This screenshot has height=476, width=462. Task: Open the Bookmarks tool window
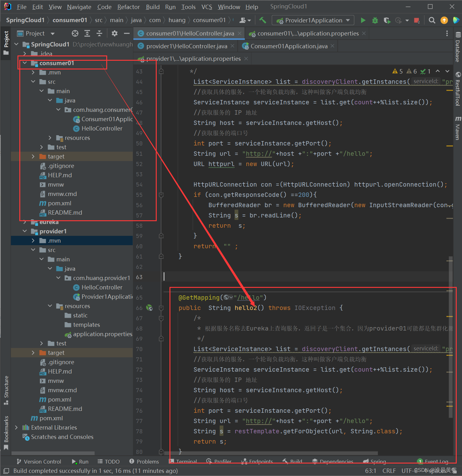coord(6,433)
